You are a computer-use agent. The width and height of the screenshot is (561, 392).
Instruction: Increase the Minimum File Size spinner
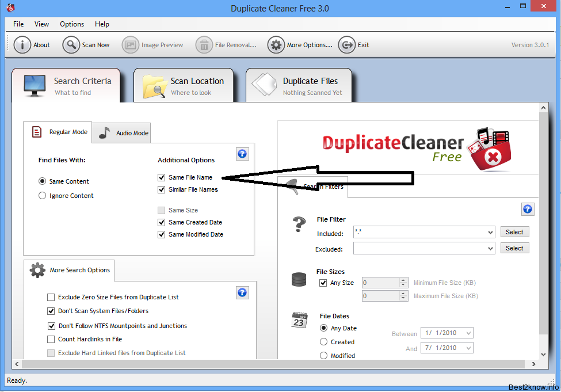(403, 280)
